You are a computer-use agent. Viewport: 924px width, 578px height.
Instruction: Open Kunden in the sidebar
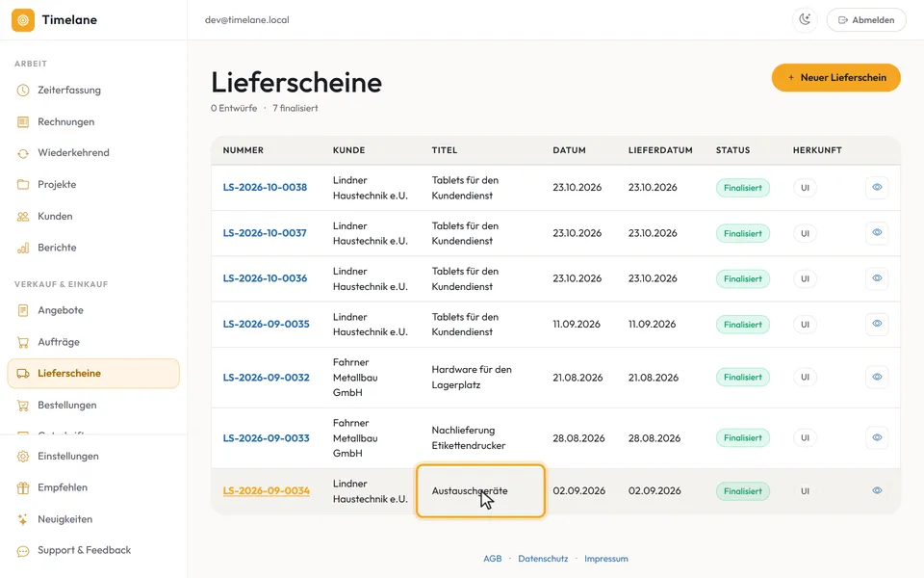coord(93,216)
